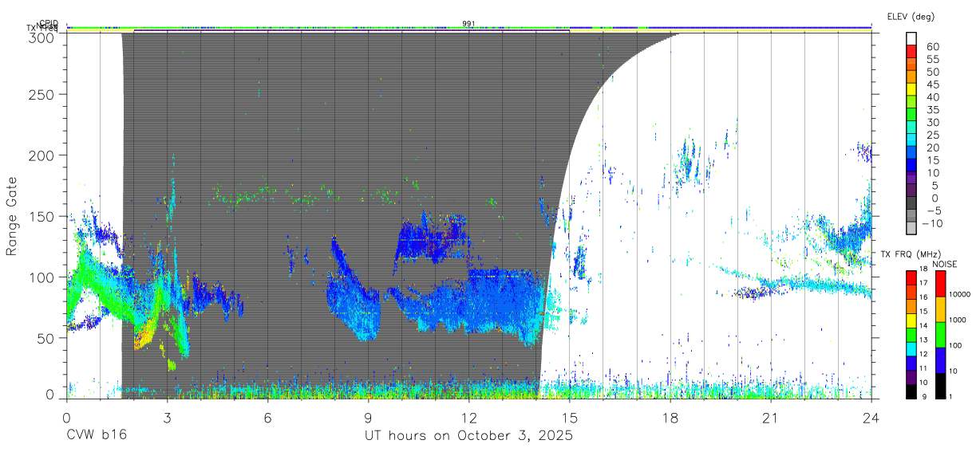Click the 'CVW b16' radar beam label

pos(96,436)
